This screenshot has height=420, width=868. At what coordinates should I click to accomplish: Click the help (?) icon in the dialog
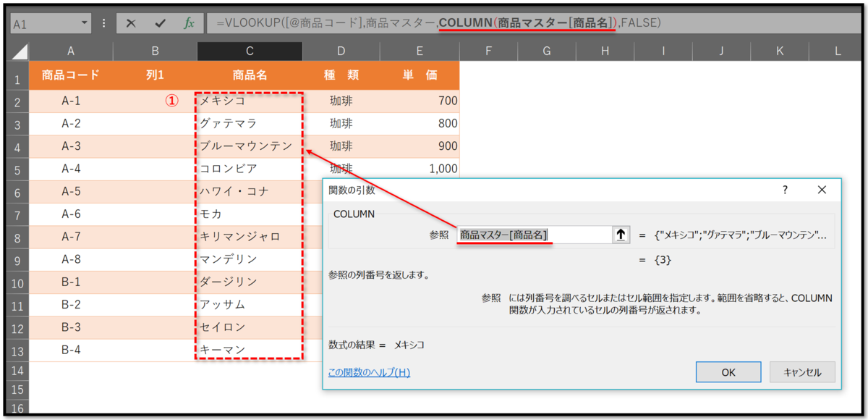coord(786,190)
